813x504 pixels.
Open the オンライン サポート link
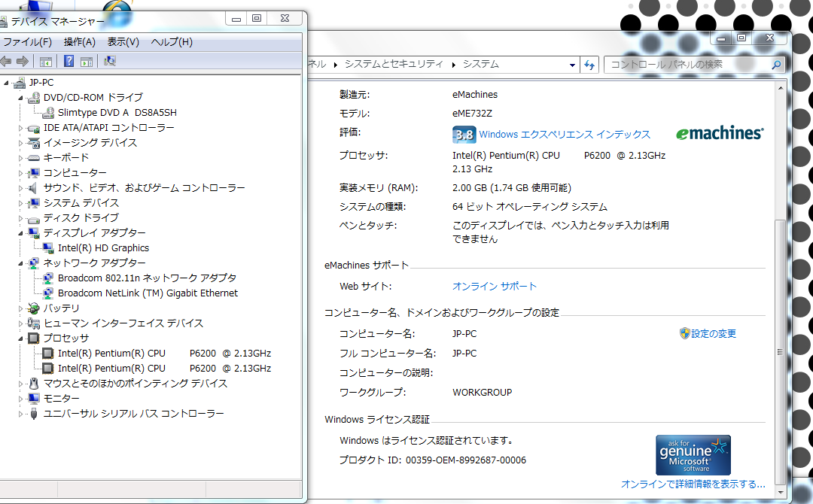pyautogui.click(x=494, y=286)
